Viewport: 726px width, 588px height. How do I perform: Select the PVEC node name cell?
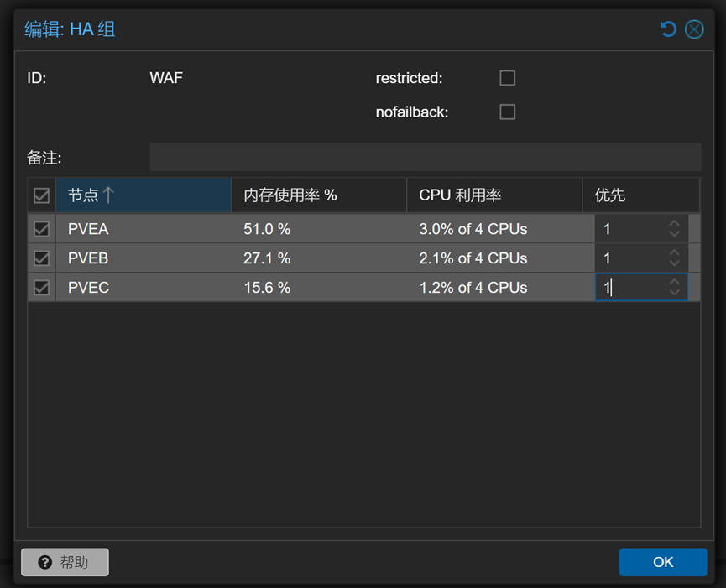(x=144, y=288)
